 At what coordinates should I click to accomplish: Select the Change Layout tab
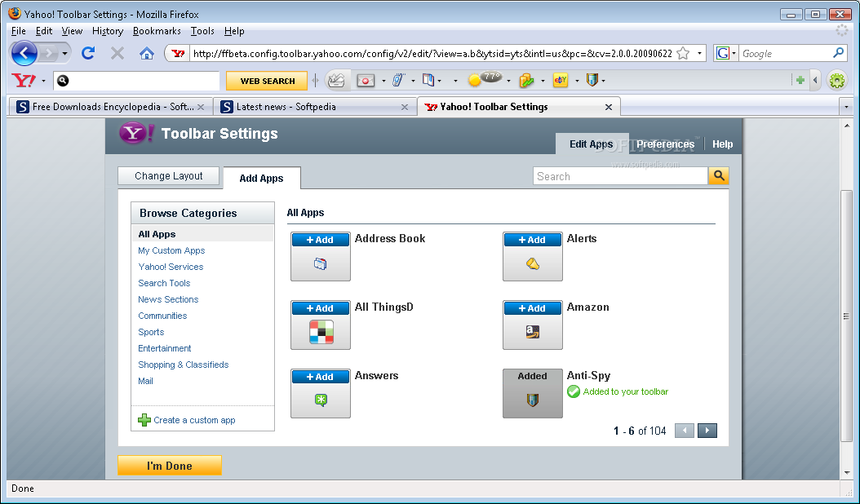coord(168,176)
